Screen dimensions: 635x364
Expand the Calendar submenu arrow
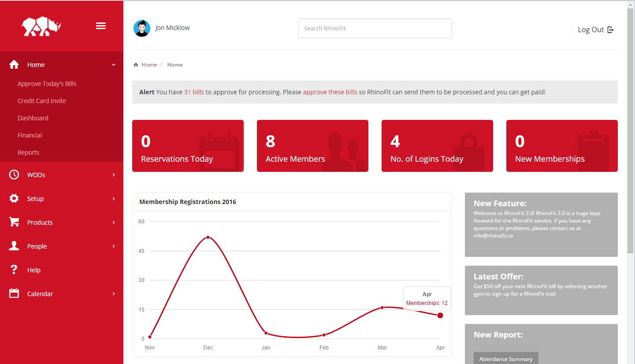114,294
